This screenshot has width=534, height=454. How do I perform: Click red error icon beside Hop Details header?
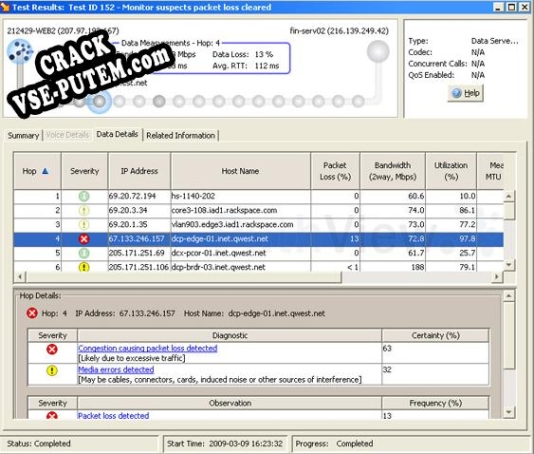click(32, 313)
